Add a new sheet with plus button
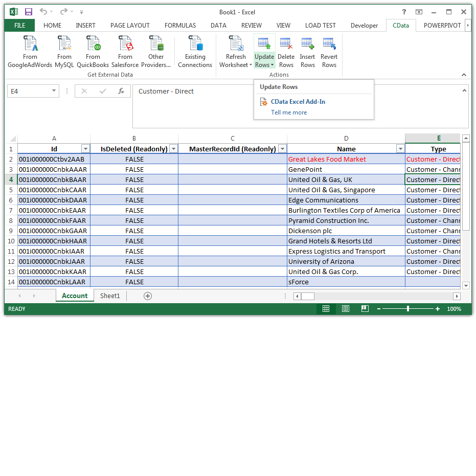The image size is (476, 476). tap(148, 296)
